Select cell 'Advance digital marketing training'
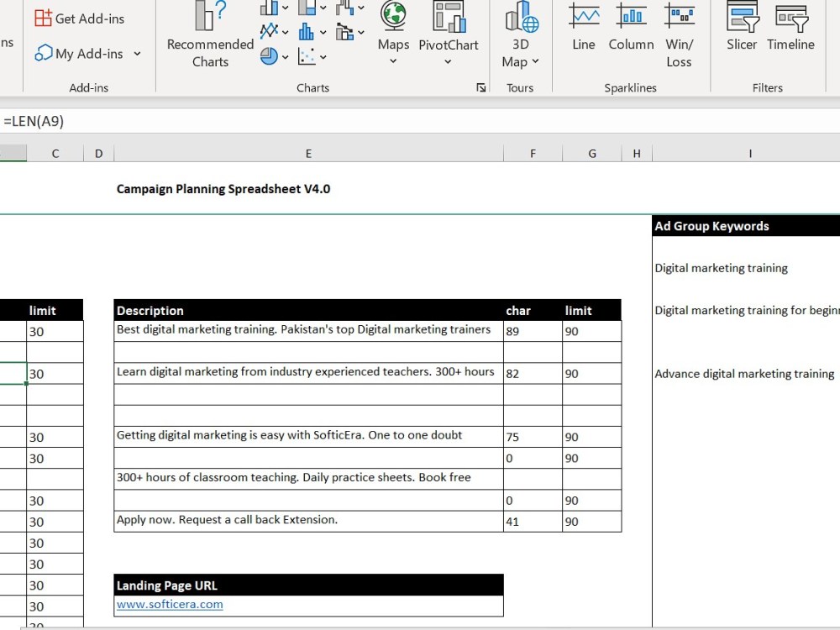Image resolution: width=840 pixels, height=630 pixels. pyautogui.click(x=746, y=374)
